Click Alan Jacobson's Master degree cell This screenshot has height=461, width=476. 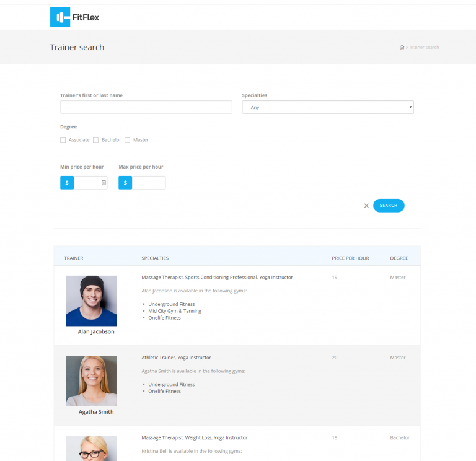coord(398,278)
